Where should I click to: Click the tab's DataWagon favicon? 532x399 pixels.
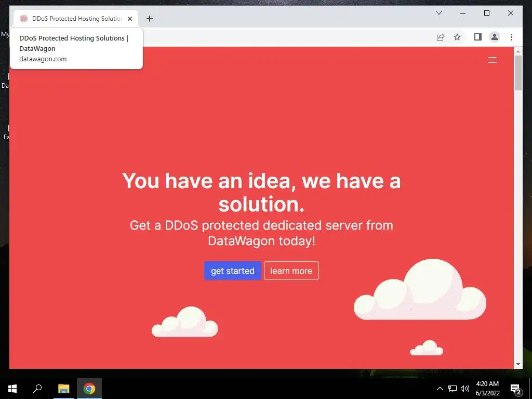(24, 19)
